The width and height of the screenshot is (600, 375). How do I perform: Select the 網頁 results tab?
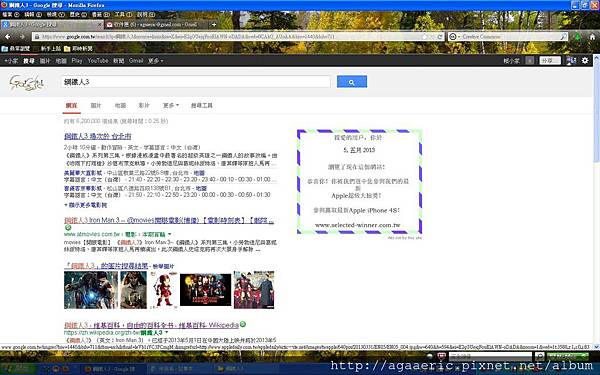pos(72,105)
